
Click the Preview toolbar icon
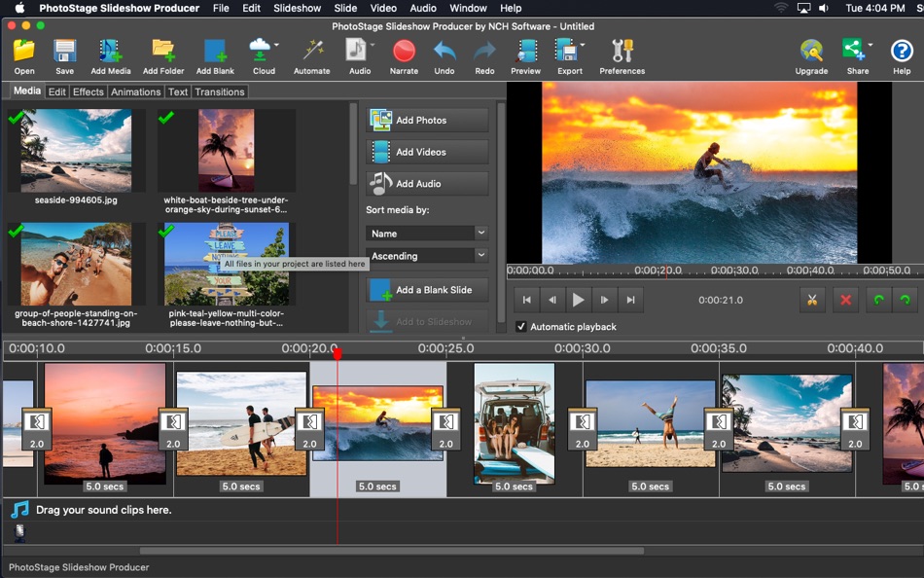coord(525,52)
